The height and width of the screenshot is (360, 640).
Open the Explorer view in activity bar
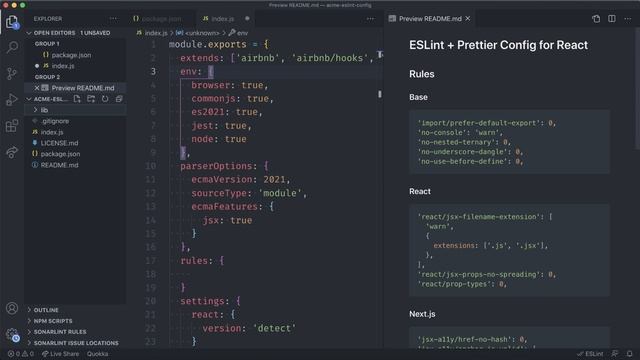click(12, 22)
